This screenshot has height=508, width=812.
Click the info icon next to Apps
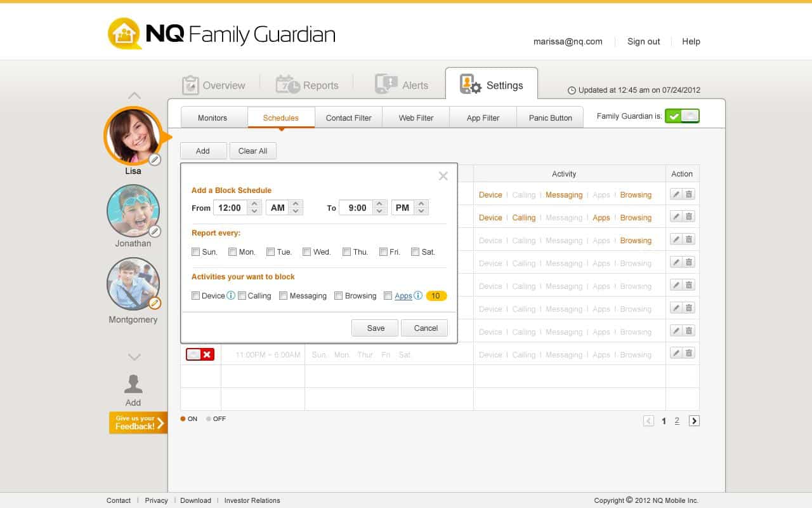click(x=417, y=295)
